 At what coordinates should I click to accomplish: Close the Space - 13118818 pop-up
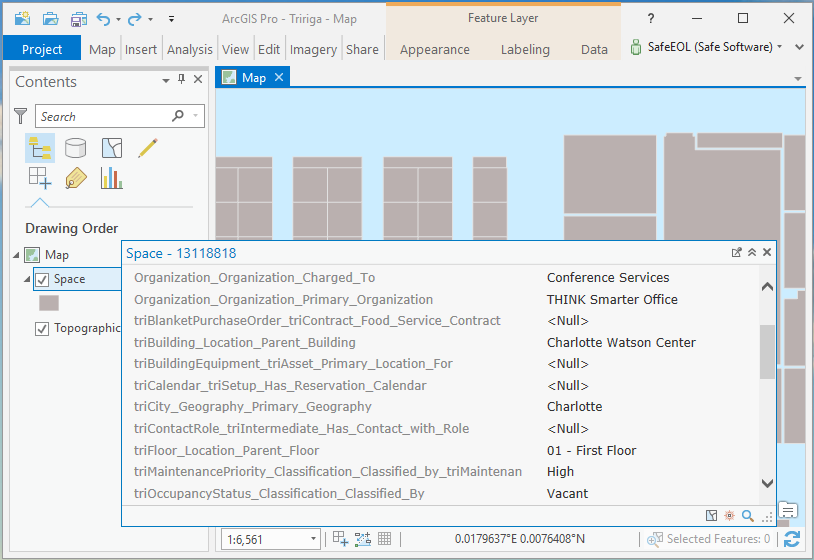[767, 252]
